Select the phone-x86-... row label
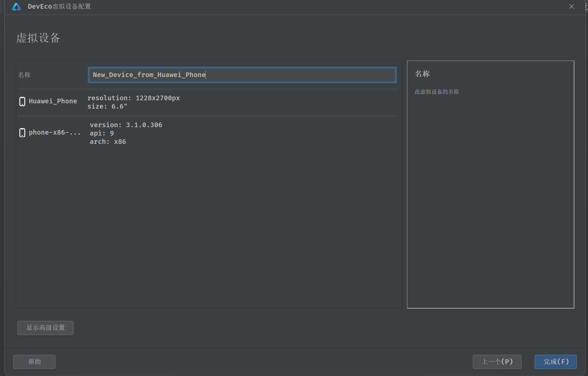The width and height of the screenshot is (588, 376). pyautogui.click(x=55, y=132)
